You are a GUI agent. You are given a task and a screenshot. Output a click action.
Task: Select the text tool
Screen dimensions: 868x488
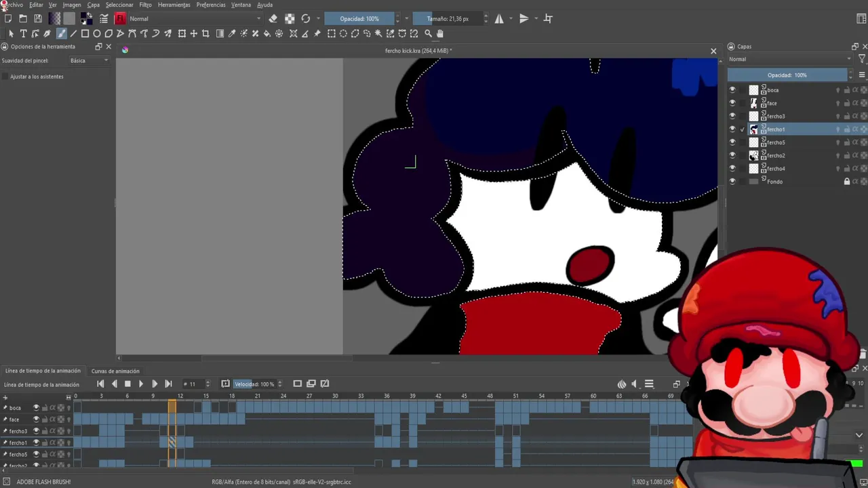click(23, 33)
